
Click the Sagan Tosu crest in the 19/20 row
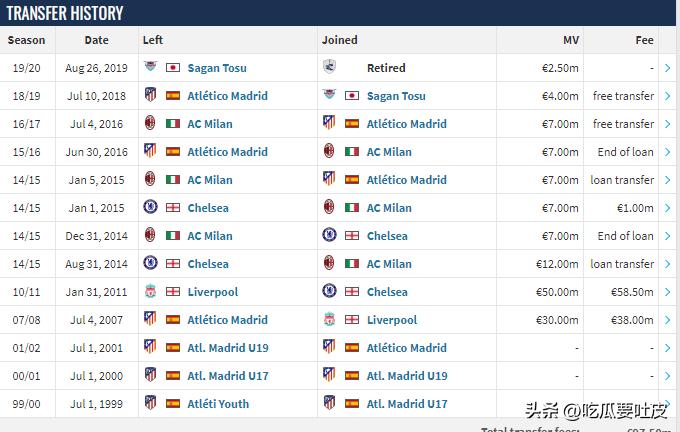pos(150,68)
